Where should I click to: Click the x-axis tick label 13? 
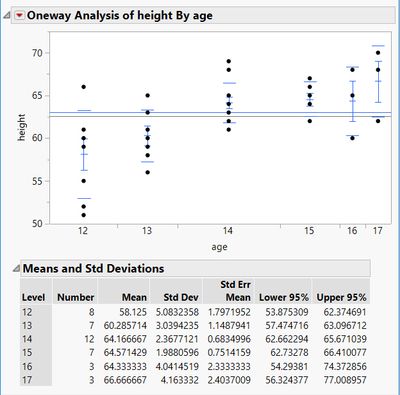147,230
